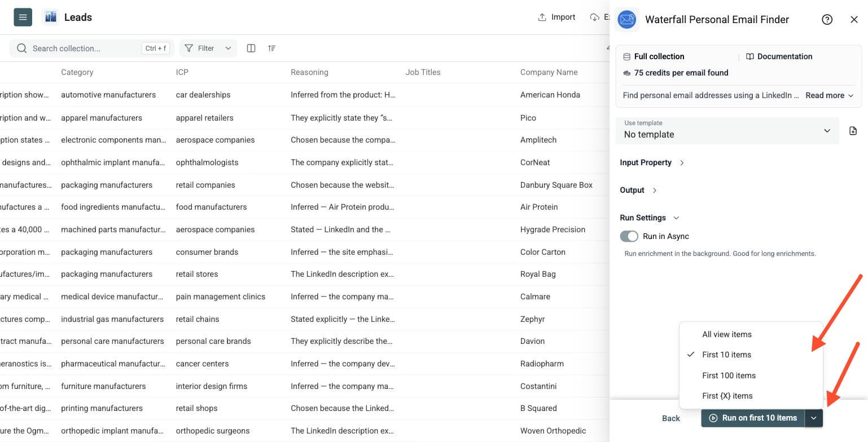Click the Danbury Square Box cell
868x442 pixels.
(x=556, y=185)
